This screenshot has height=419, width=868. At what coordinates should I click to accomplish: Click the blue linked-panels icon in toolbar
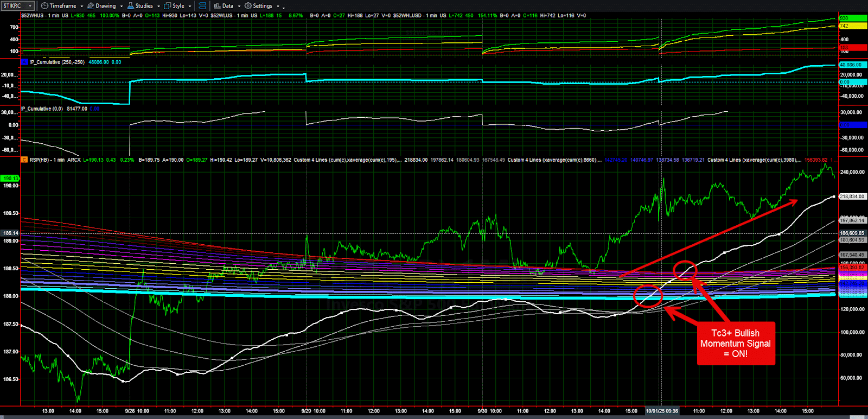202,6
